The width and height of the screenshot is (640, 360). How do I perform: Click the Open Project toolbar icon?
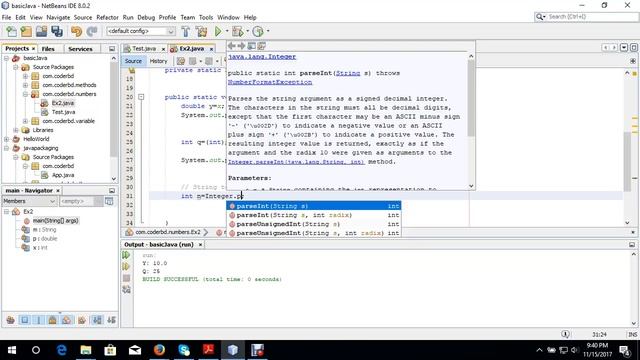click(41, 31)
